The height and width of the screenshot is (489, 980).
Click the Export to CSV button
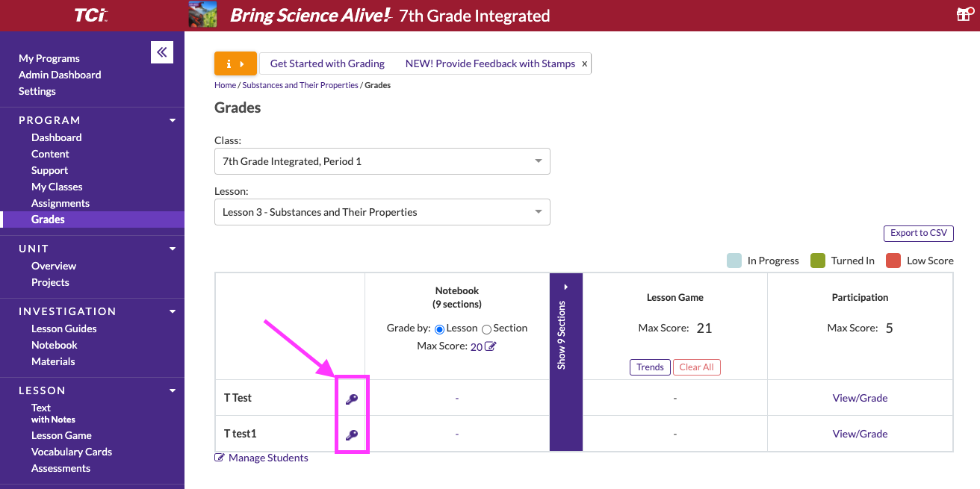coord(918,233)
